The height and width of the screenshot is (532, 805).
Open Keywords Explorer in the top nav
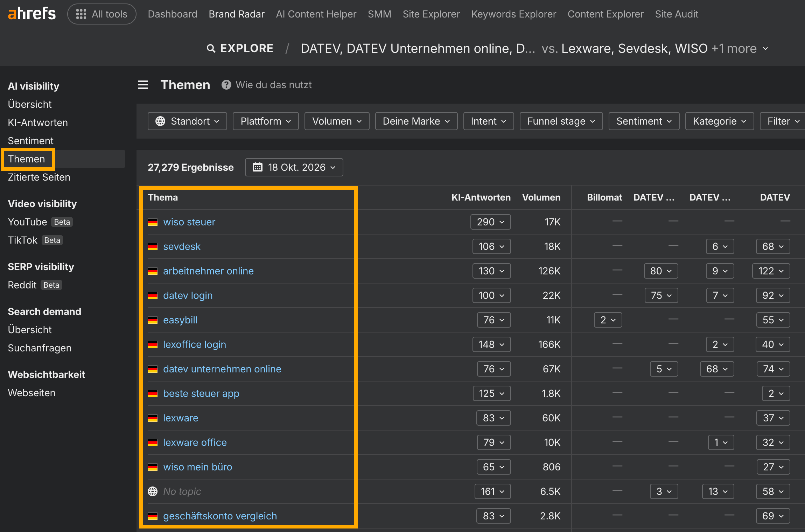point(514,14)
